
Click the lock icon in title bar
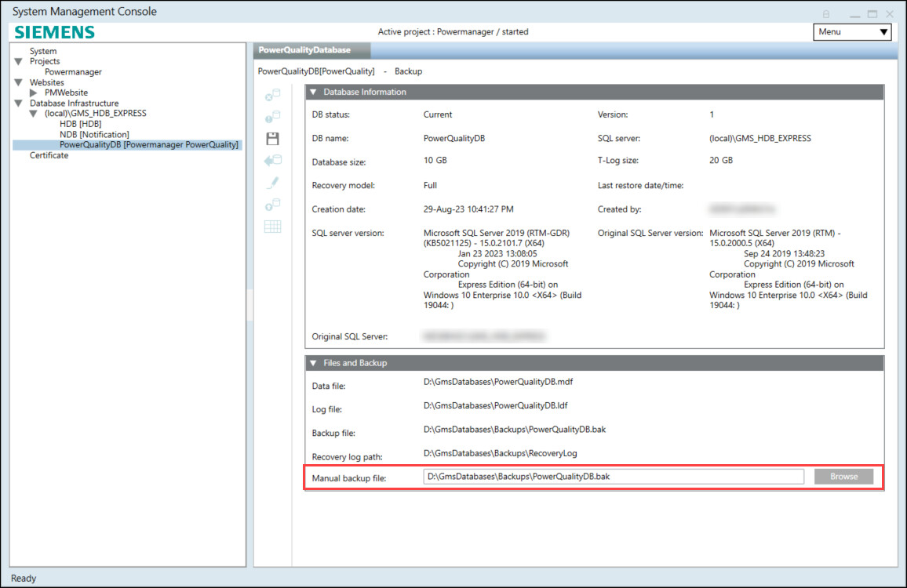click(826, 14)
